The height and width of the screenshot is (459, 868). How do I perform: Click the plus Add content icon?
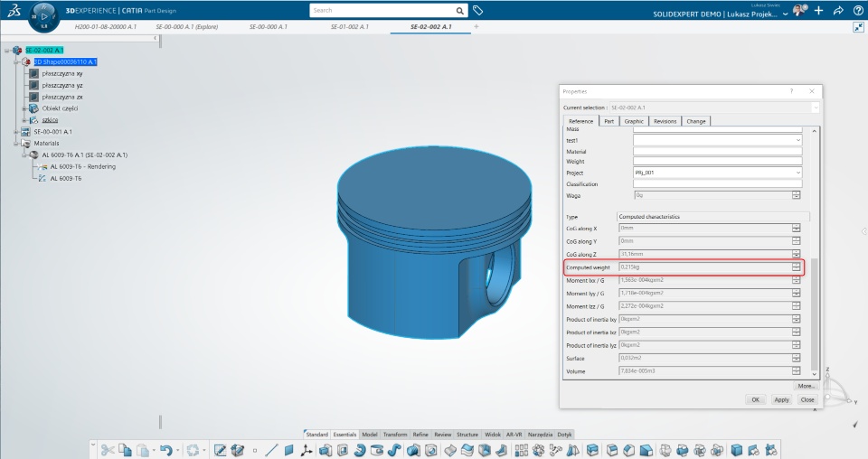pos(819,11)
